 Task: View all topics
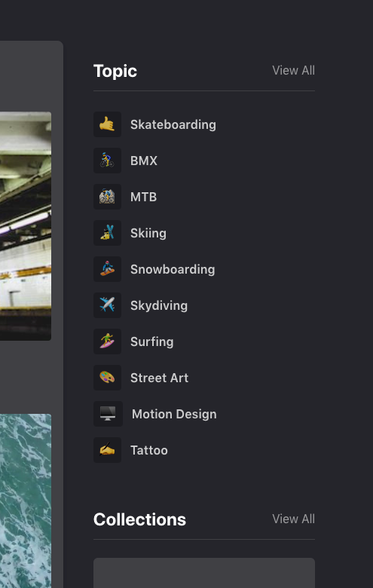[x=294, y=70]
